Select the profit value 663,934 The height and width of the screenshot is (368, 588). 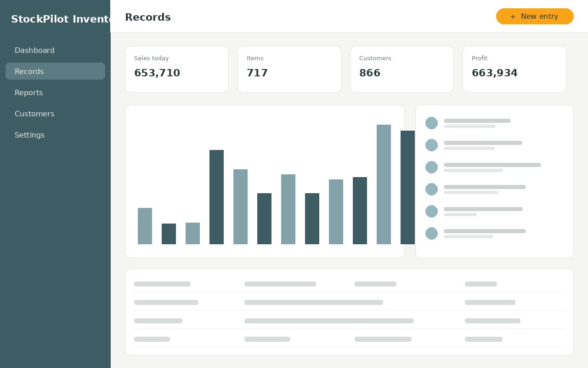point(495,73)
